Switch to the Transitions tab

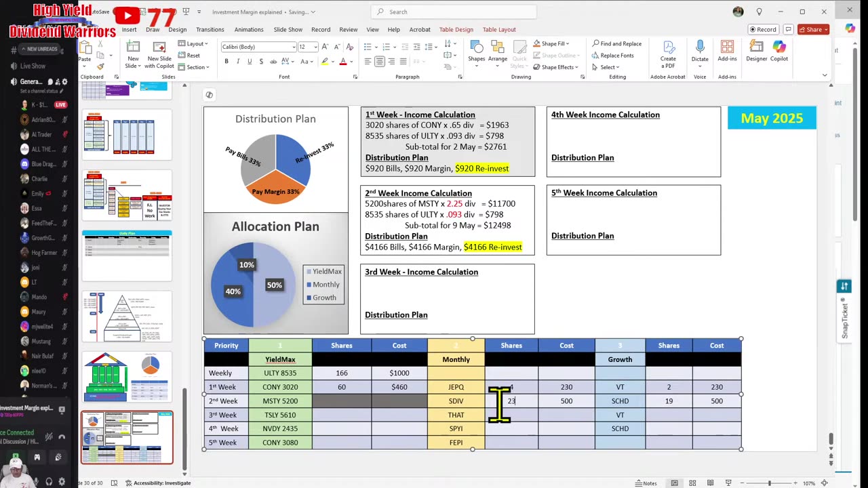coord(210,30)
